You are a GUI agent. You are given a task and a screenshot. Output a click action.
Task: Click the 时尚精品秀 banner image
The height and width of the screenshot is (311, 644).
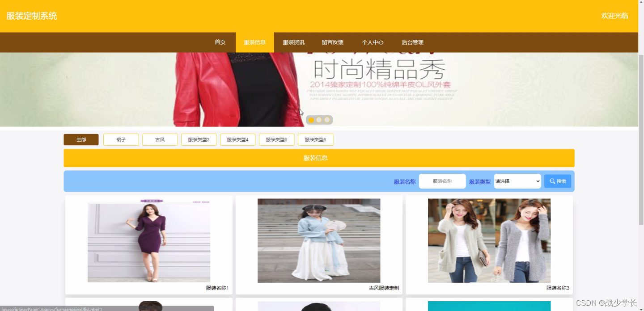click(319, 89)
